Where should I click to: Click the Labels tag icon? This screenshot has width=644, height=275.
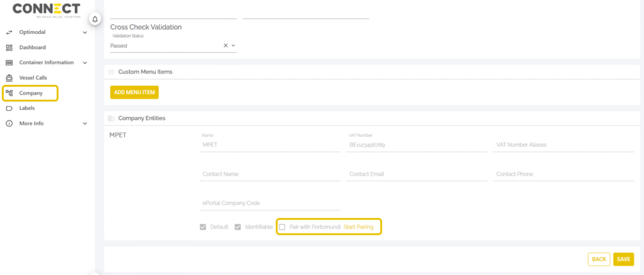point(9,108)
